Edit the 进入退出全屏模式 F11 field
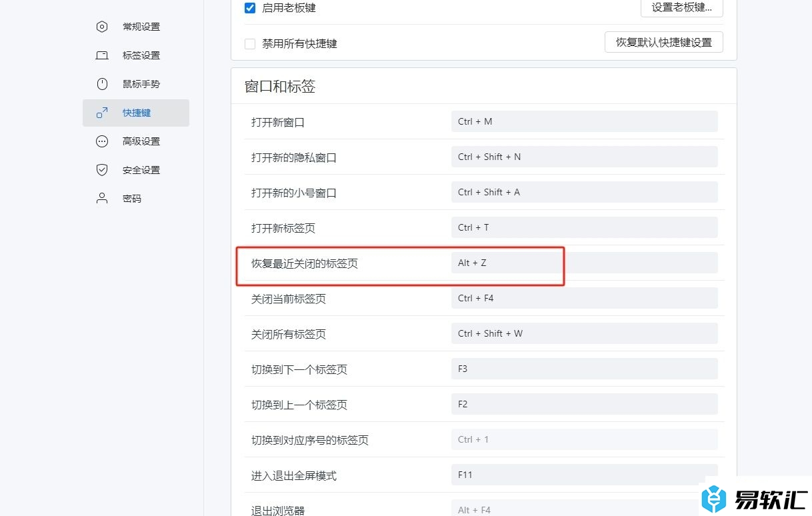 coord(584,474)
